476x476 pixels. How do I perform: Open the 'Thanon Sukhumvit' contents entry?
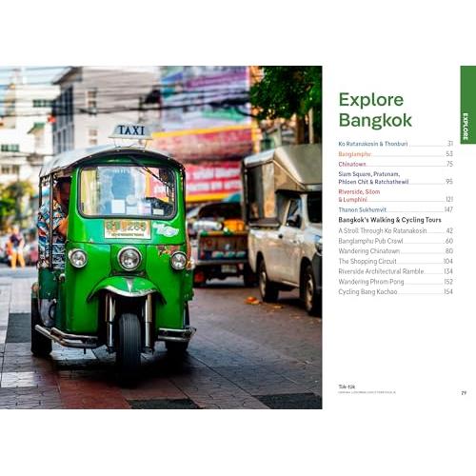[x=395, y=209]
